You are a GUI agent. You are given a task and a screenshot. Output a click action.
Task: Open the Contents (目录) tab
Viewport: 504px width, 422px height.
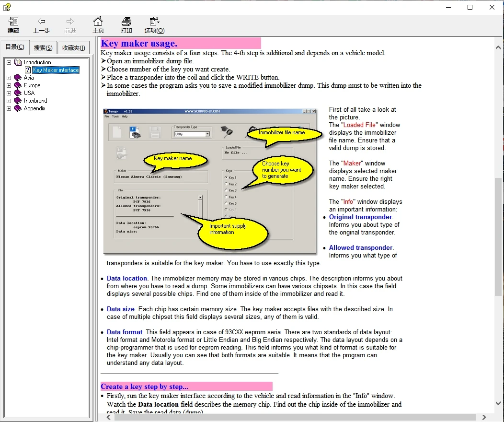15,47
